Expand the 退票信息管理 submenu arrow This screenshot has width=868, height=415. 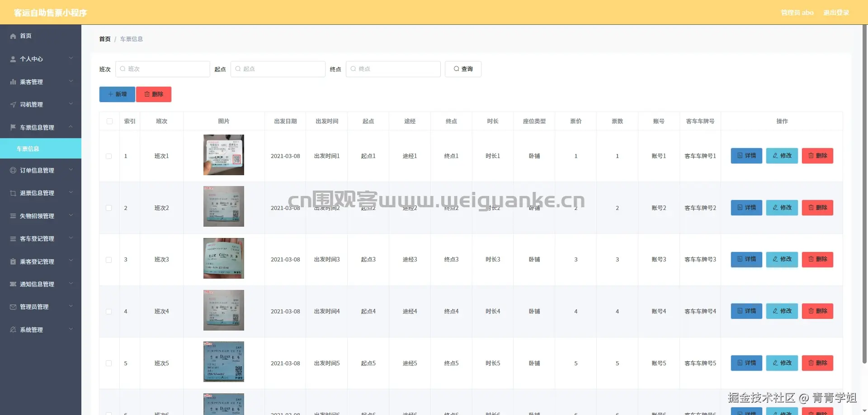(71, 193)
